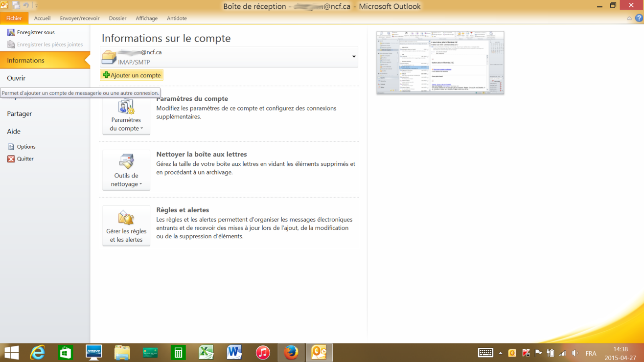
Task: Open Excel from the taskbar
Action: (x=207, y=352)
